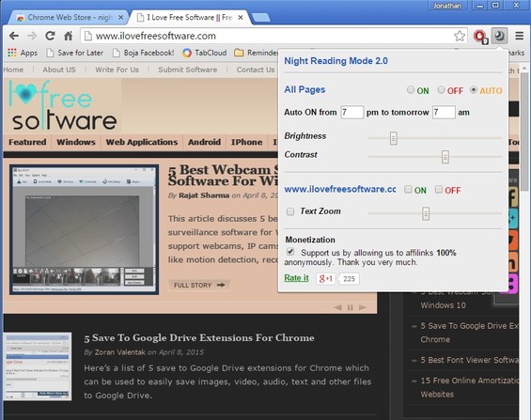Click the 5 Best Webcam Software headline
531x420 pixels.
(x=224, y=176)
